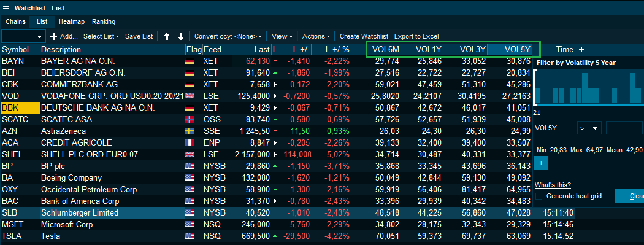644x245 pixels.
Task: Enable the Generate heat grid checkbox
Action: (x=539, y=196)
